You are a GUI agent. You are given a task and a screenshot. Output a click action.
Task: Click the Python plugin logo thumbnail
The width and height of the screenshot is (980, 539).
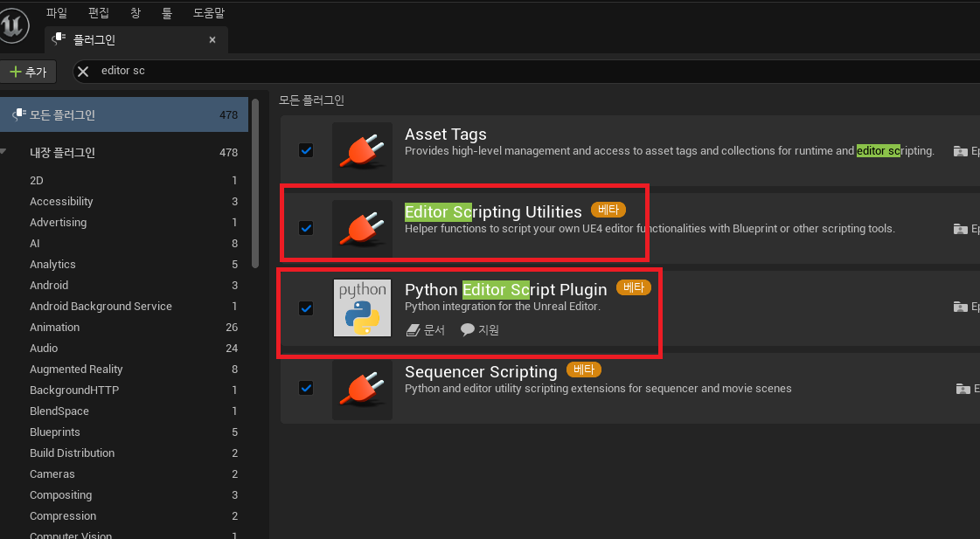tap(363, 308)
